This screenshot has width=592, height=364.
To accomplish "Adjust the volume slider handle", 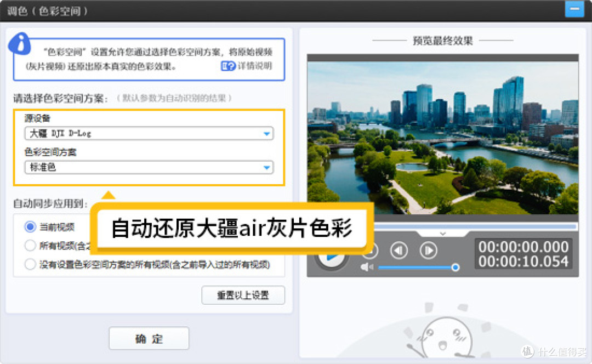I will click(456, 268).
